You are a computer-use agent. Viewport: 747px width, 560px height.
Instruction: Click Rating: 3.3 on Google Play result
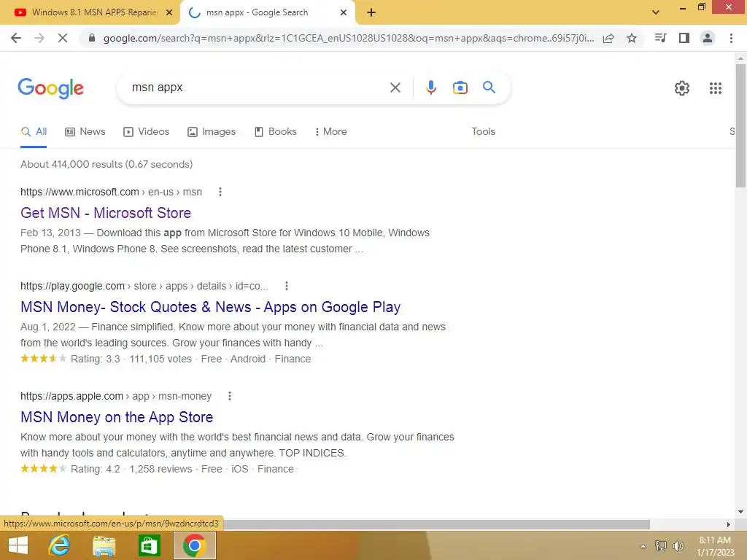96,359
